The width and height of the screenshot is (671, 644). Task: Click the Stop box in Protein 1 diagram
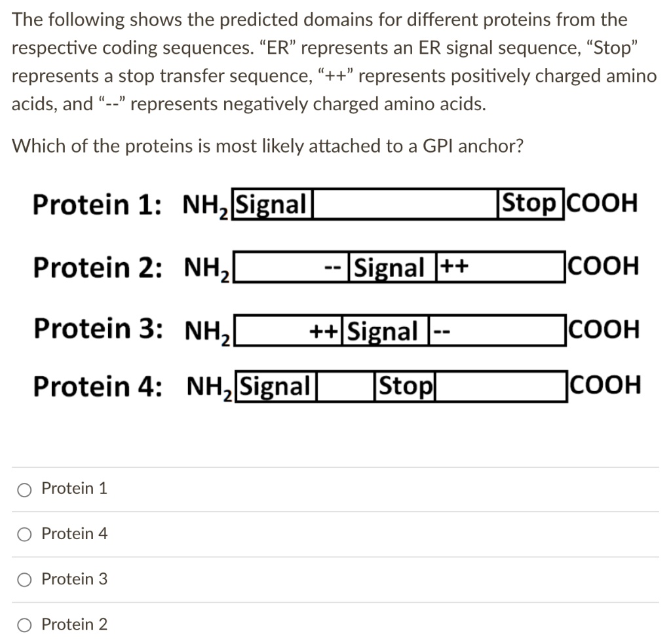(530, 204)
